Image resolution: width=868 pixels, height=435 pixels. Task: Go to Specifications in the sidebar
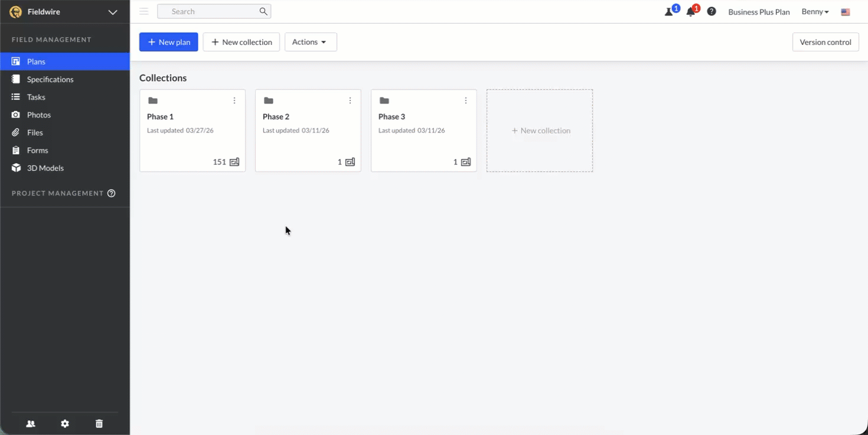pyautogui.click(x=50, y=79)
